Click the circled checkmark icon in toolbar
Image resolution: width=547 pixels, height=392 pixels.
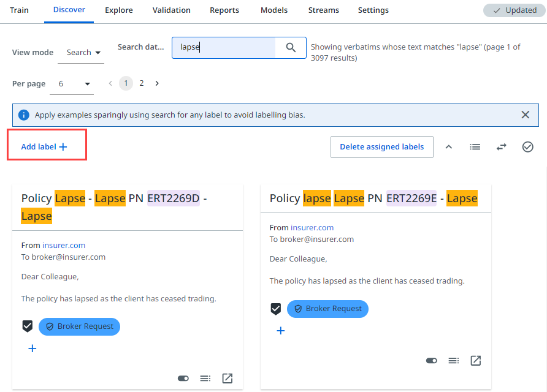527,147
